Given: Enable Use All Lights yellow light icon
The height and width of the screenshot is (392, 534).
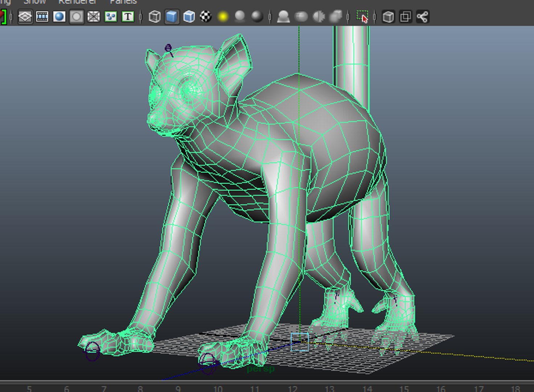Looking at the screenshot, I should tap(223, 17).
